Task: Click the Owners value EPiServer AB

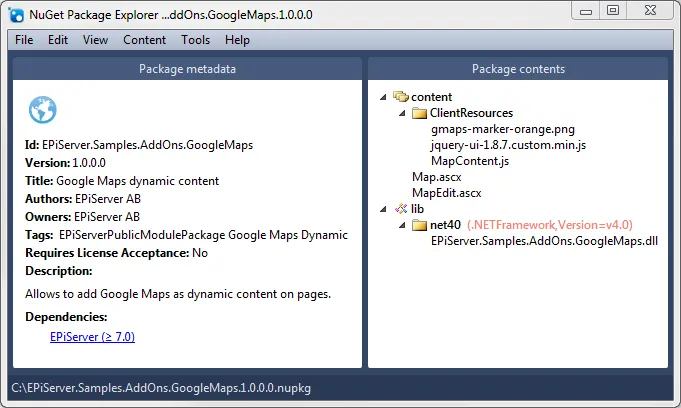Action: click(x=107, y=217)
